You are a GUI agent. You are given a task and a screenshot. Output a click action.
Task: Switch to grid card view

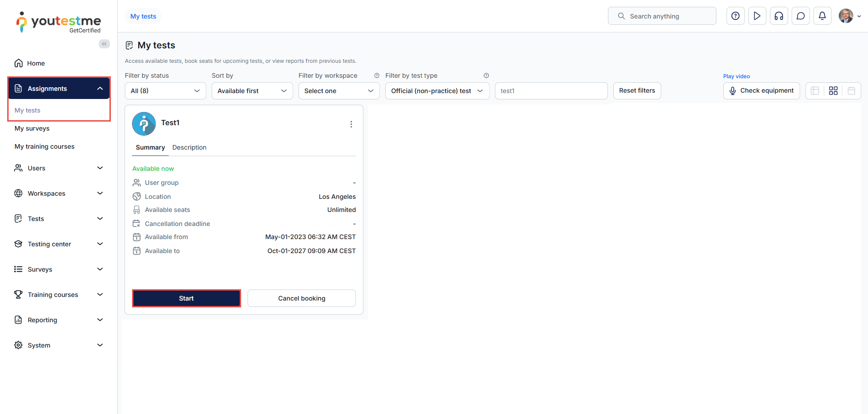tap(833, 91)
